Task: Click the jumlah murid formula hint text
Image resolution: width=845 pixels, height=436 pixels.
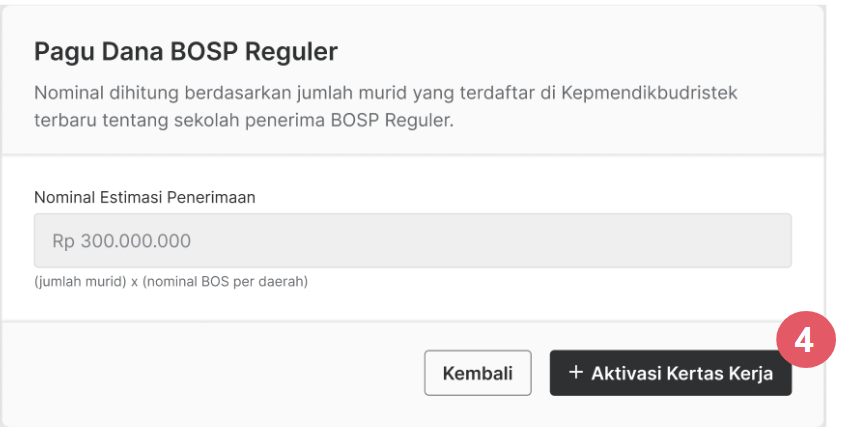Action: point(171,282)
